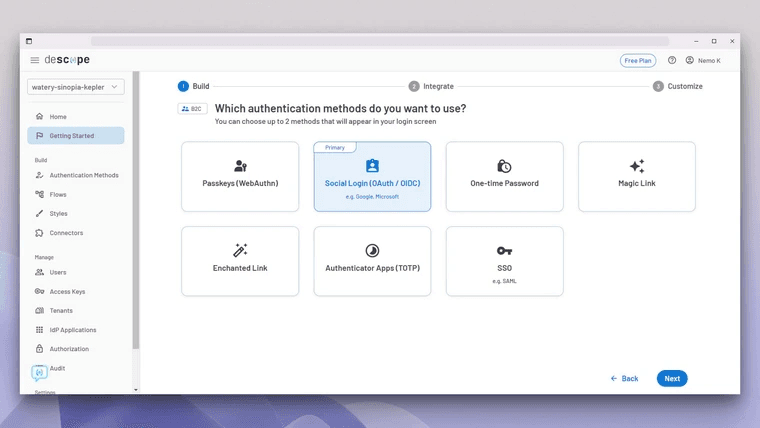Choose One-time Password authentication card
This screenshot has width=760, height=428.
(x=504, y=176)
